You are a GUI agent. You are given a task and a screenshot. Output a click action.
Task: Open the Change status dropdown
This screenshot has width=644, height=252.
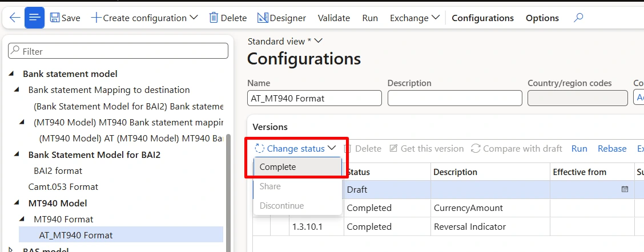point(296,149)
